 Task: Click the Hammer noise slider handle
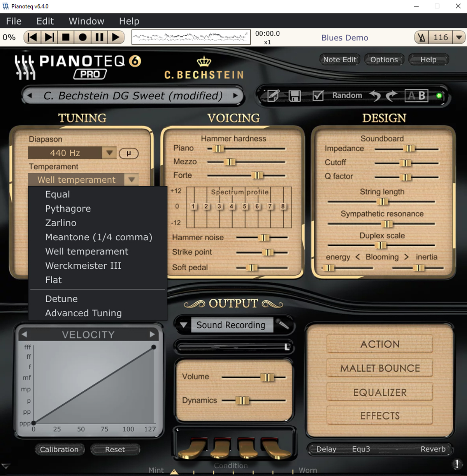click(x=263, y=238)
